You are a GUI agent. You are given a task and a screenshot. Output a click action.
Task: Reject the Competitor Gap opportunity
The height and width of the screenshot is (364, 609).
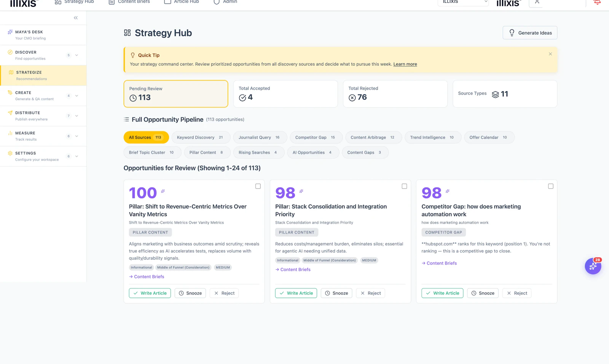point(517,293)
